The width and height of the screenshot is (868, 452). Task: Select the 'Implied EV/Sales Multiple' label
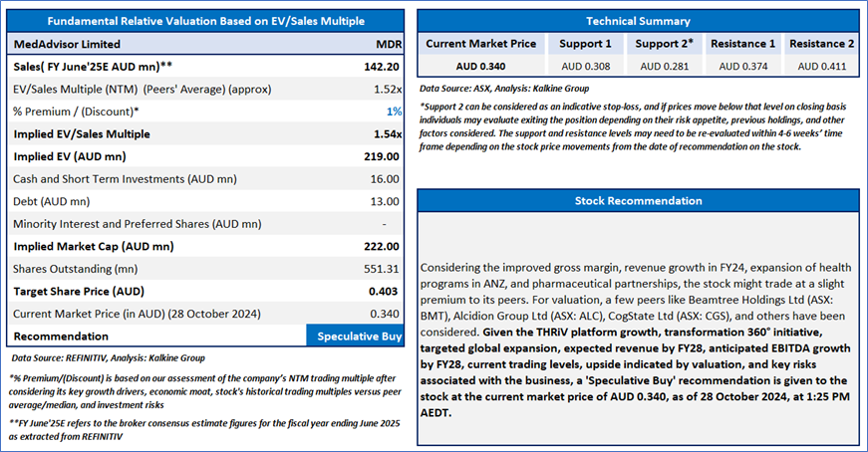coord(82,133)
